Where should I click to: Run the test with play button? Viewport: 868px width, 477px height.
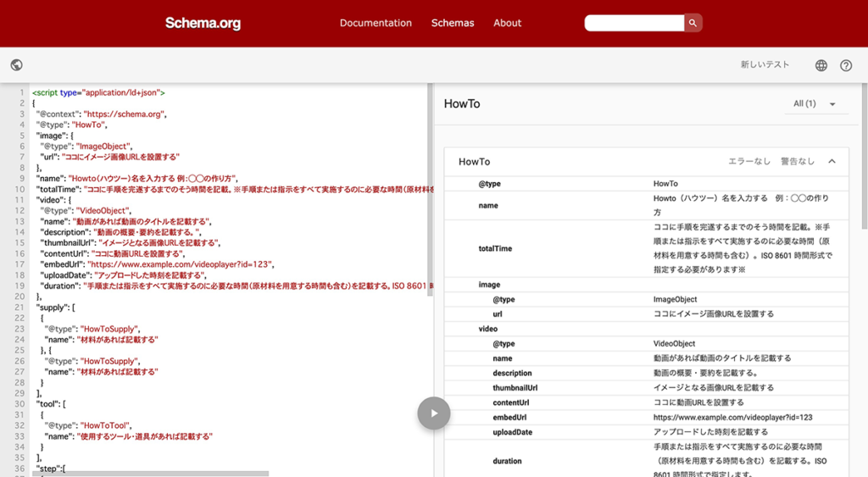coord(433,413)
